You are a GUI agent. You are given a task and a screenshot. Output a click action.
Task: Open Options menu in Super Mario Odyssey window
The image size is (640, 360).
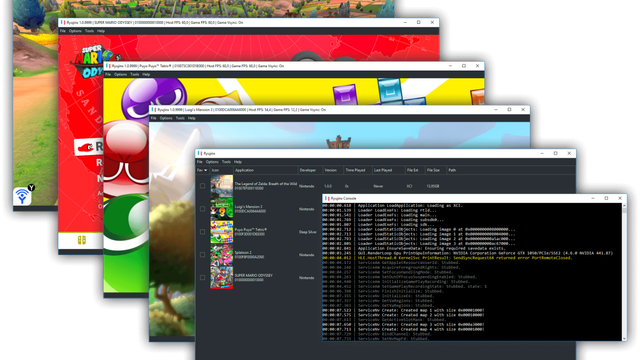(75, 31)
